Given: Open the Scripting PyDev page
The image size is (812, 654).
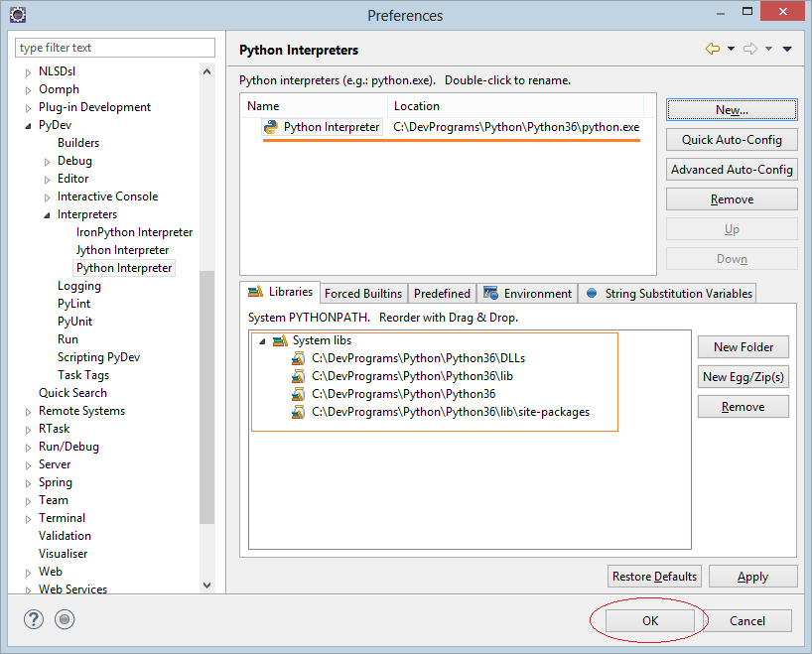Looking at the screenshot, I should 99,357.
